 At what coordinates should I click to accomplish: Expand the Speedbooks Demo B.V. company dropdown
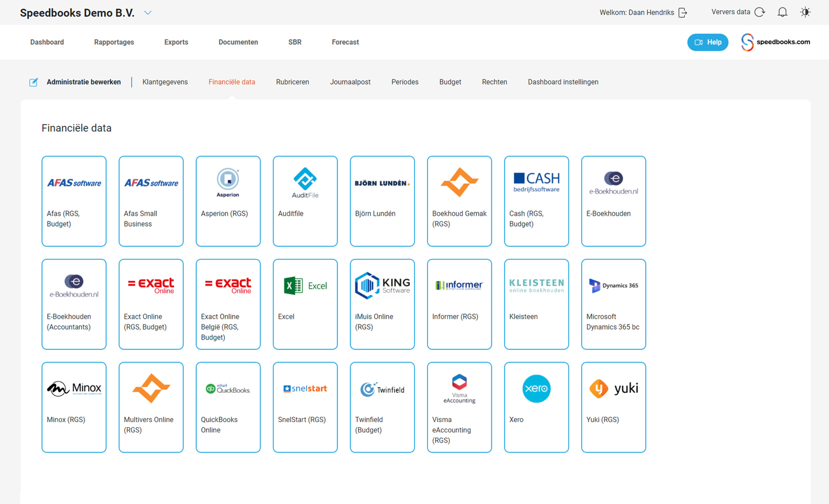(148, 13)
